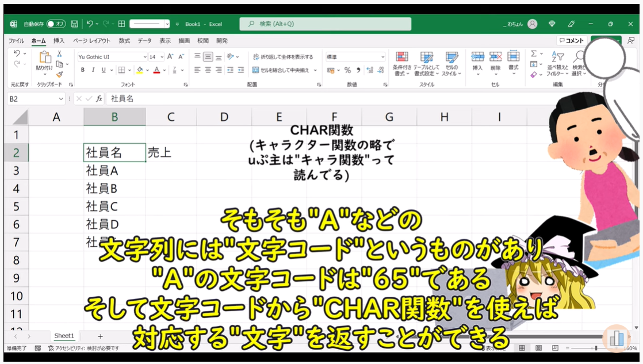643x364 pixels.
Task: Click the Save icon in title bar
Action: pos(74,24)
